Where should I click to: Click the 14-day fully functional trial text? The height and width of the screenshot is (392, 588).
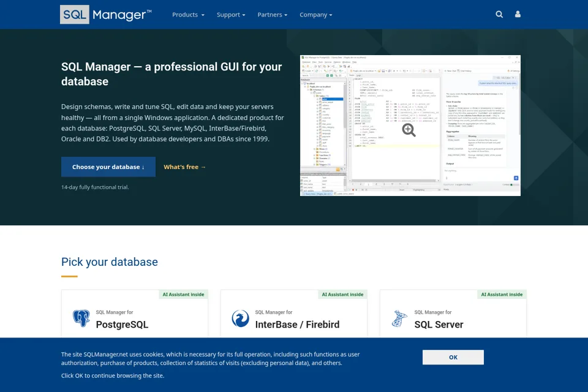pyautogui.click(x=96, y=187)
